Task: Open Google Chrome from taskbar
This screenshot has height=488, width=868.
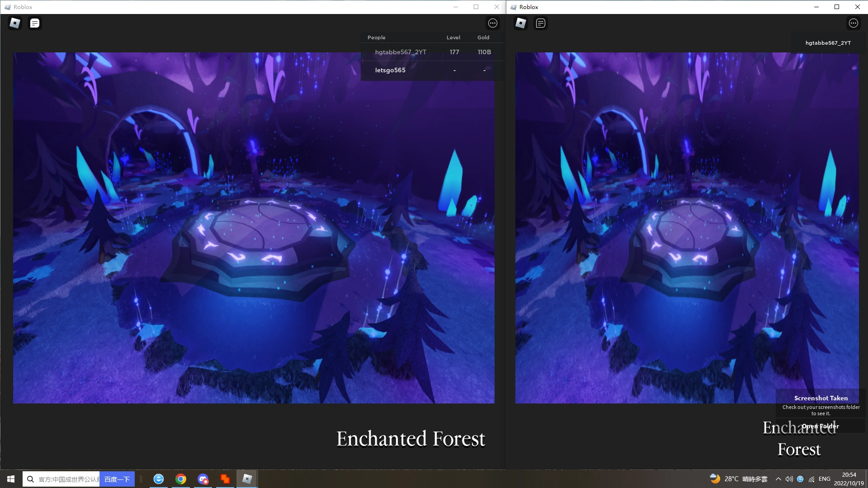Action: [181, 479]
